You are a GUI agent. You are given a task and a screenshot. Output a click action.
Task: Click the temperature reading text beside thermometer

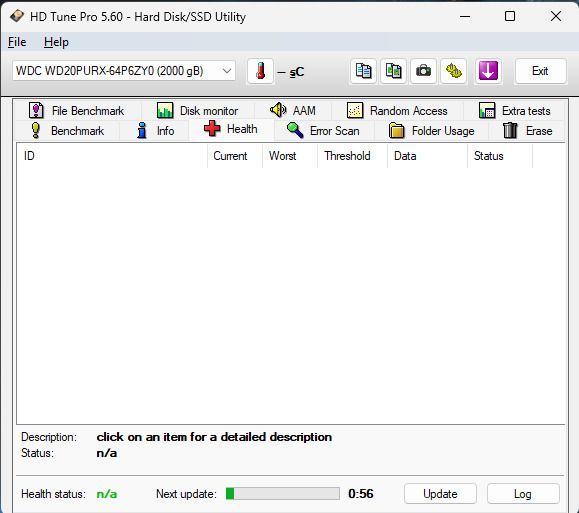coord(291,72)
